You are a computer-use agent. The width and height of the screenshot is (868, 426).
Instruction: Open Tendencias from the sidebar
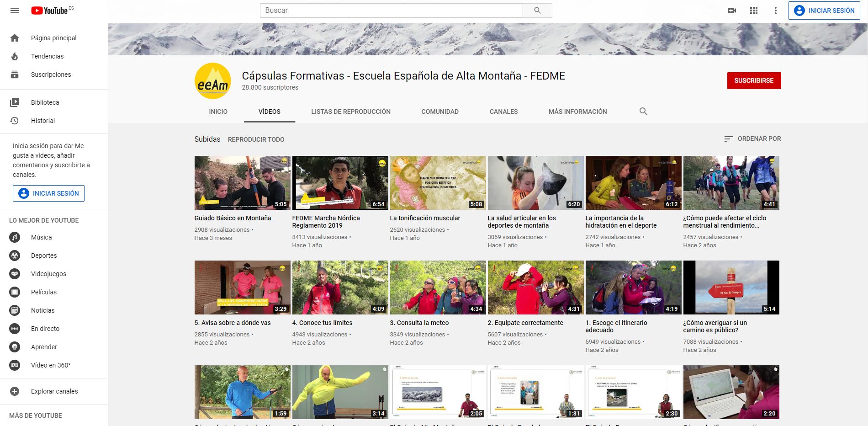[x=47, y=56]
